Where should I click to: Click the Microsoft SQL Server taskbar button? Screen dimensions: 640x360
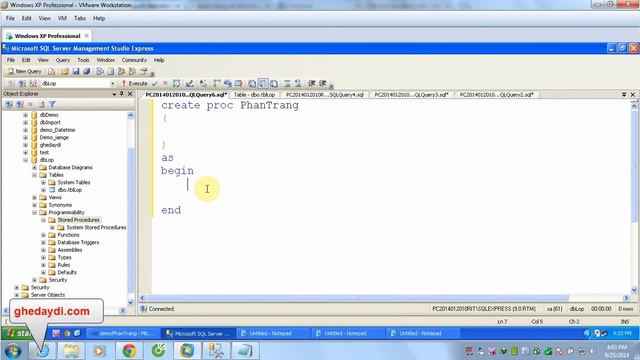click(x=199, y=333)
